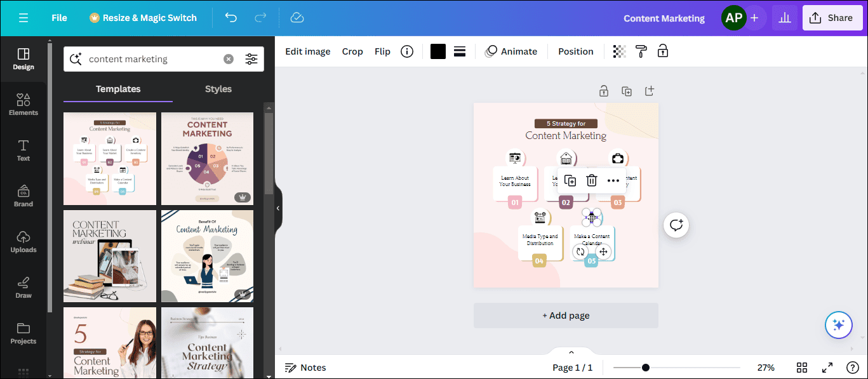Switch to the Templates tab
868x379 pixels.
coord(118,89)
